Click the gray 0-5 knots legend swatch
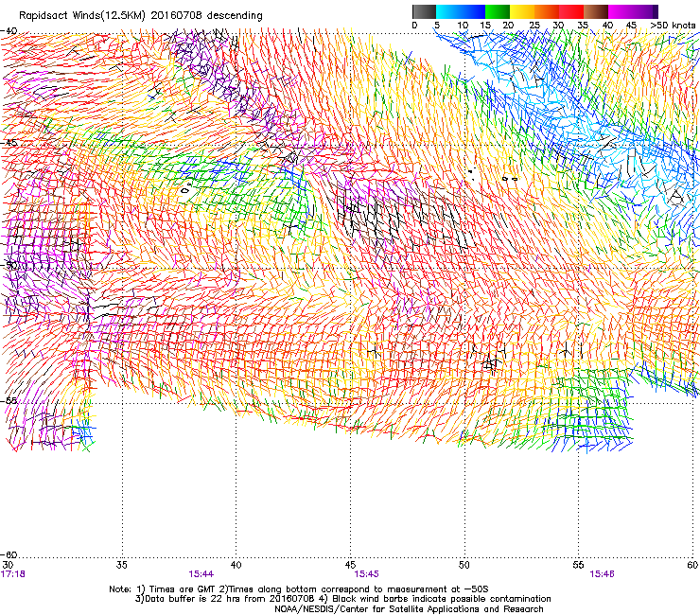This screenshot has width=700, height=615. point(424,11)
